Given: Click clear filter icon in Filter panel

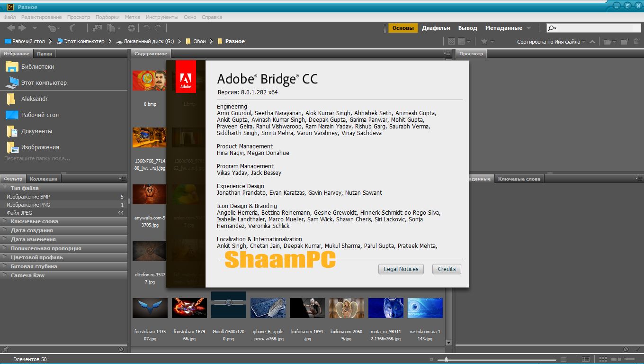Looking at the screenshot, I should (x=121, y=349).
